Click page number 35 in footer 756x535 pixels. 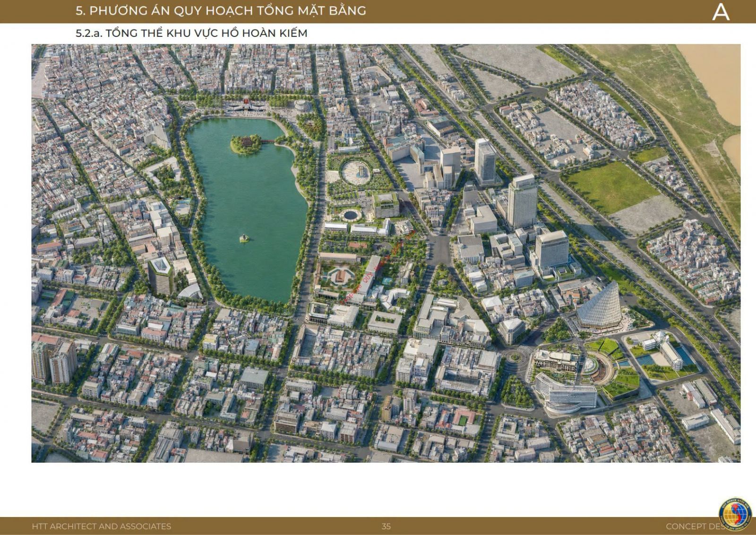[x=386, y=526]
